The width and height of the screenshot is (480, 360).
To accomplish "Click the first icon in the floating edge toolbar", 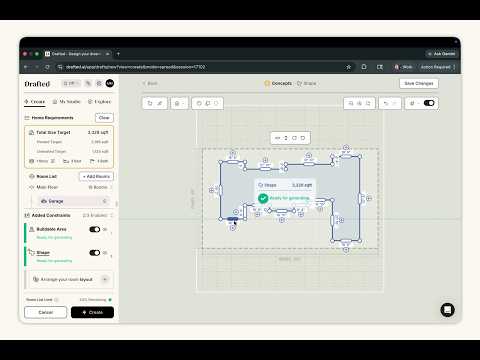I will click(x=277, y=138).
